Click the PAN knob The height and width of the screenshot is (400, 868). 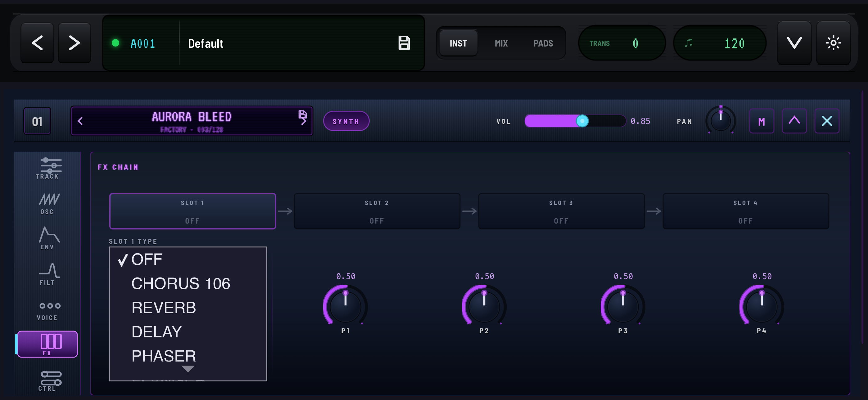(721, 120)
